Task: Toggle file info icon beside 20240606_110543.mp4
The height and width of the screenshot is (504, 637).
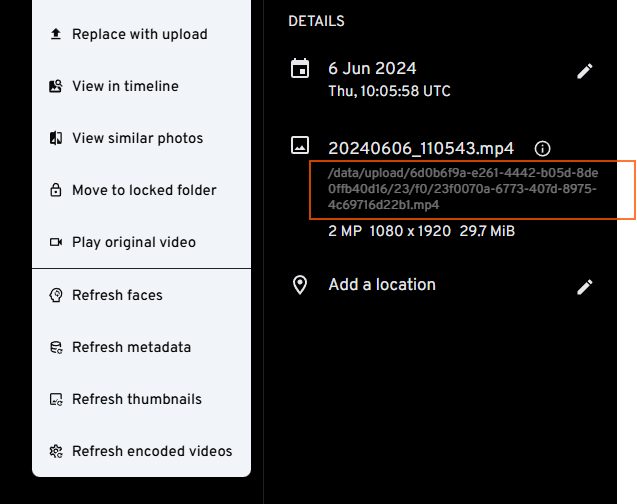Action: click(x=543, y=148)
